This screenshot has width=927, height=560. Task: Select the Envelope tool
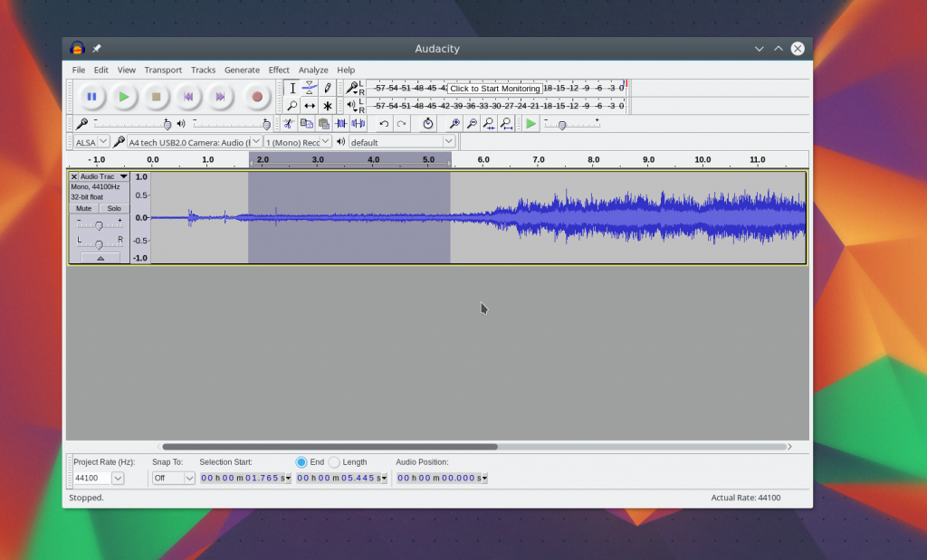310,88
